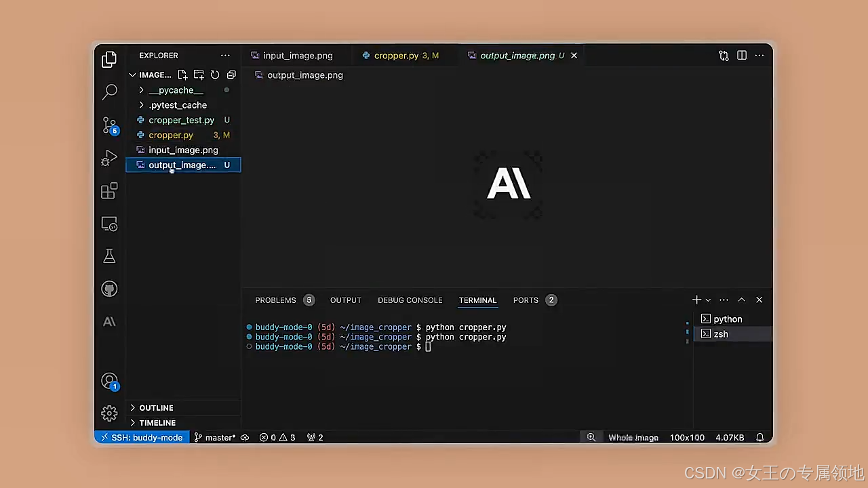868x488 pixels.
Task: Open notifications bell in status bar
Action: click(x=760, y=438)
